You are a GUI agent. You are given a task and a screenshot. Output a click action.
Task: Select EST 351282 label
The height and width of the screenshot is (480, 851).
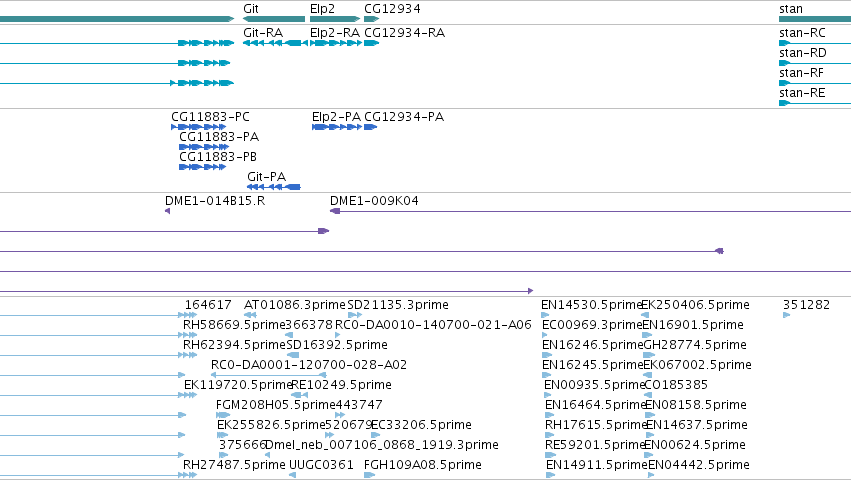806,305
